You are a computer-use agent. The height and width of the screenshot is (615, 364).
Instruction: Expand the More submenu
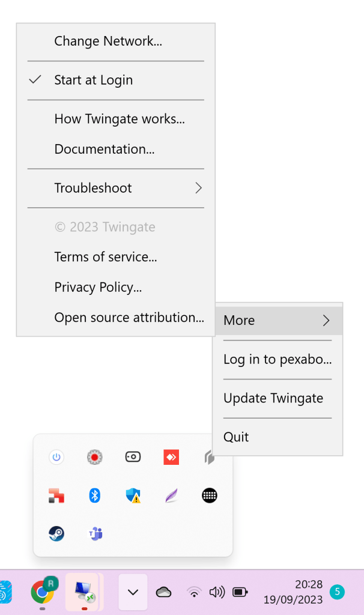click(x=279, y=321)
